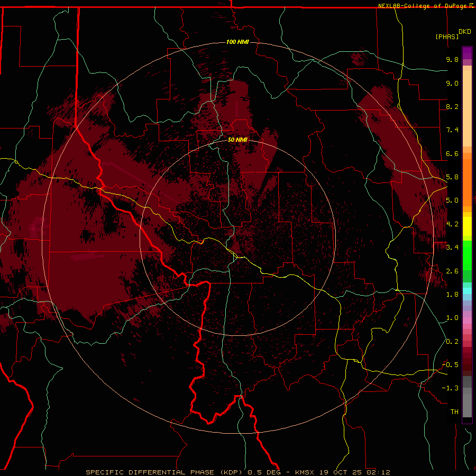476x476 pixels.
Task: Click the 0.2 legend value
Action: (x=452, y=342)
